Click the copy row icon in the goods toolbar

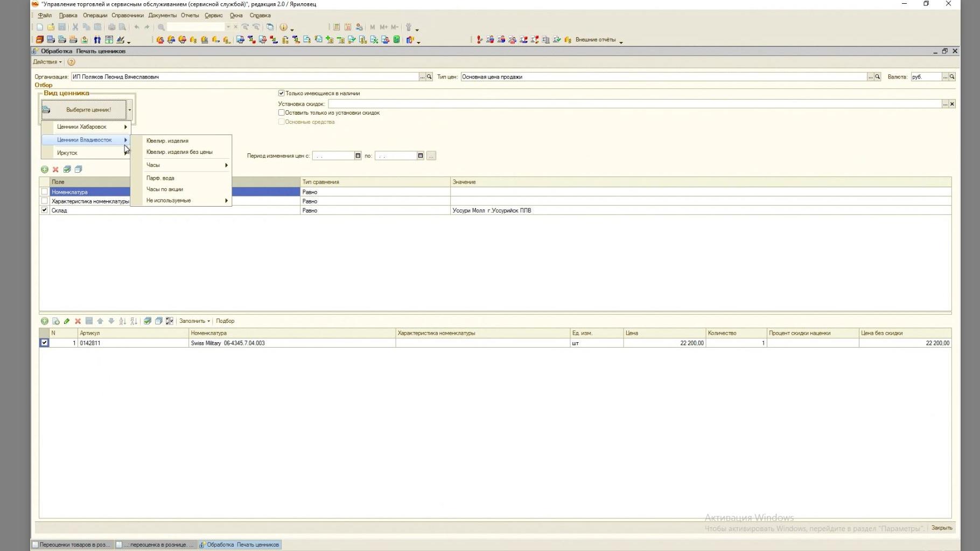pyautogui.click(x=55, y=321)
